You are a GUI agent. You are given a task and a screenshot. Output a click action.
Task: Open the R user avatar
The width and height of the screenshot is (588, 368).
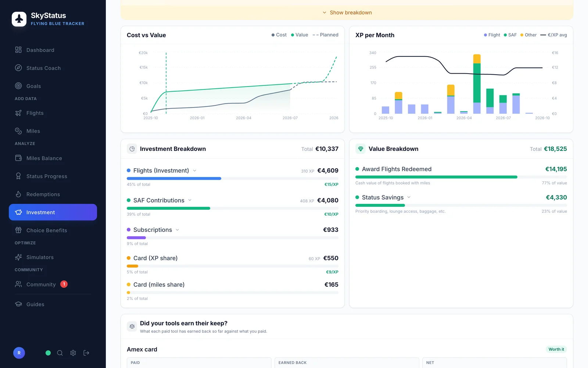[19, 353]
